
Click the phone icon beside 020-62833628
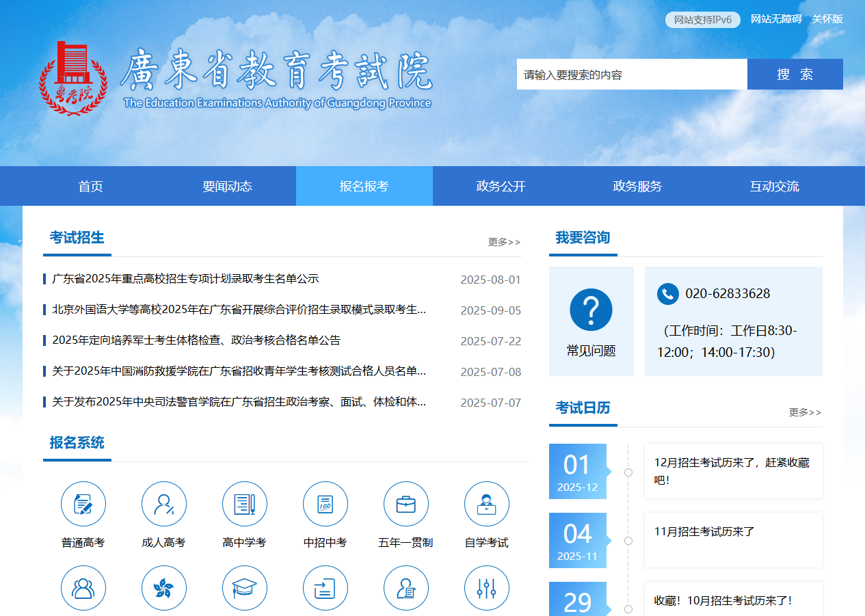667,294
